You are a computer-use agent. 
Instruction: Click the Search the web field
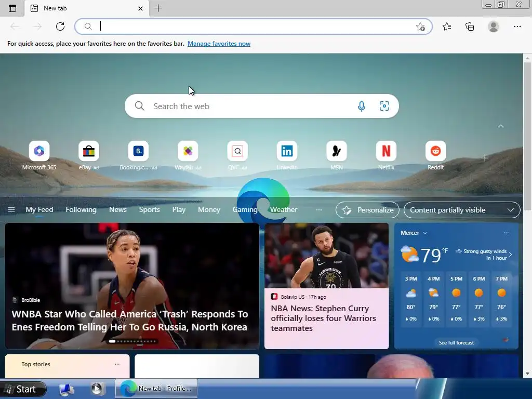262,106
